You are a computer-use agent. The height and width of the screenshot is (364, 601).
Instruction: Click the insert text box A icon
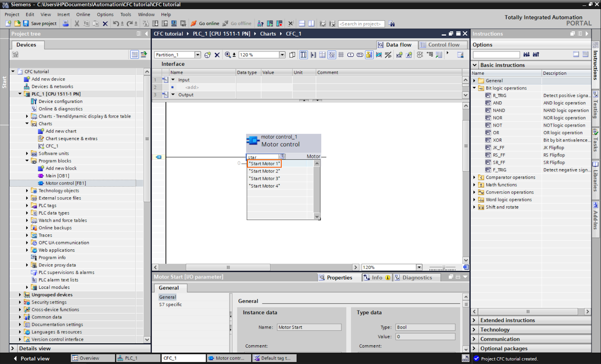[x=409, y=55]
